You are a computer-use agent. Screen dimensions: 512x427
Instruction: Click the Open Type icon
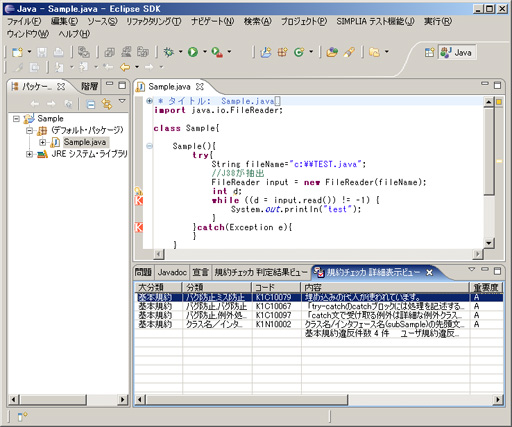332,52
